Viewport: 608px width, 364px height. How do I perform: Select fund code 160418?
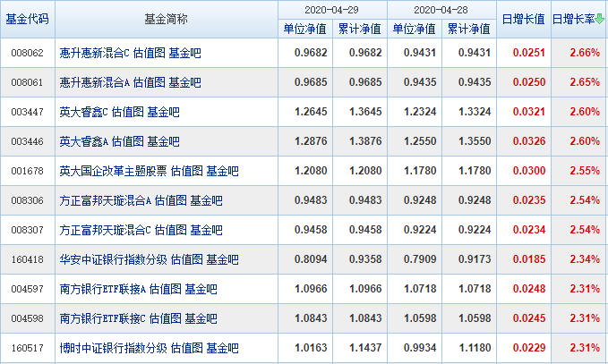click(27, 259)
